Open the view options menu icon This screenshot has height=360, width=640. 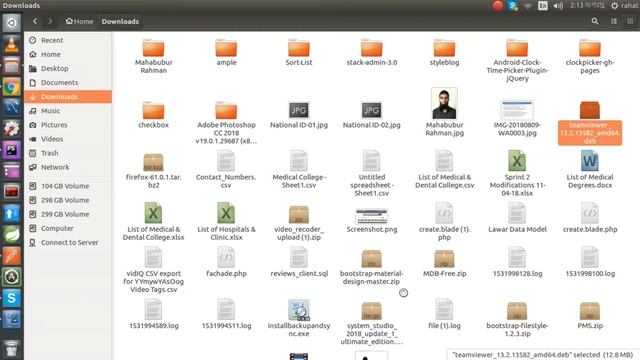(x=630, y=21)
